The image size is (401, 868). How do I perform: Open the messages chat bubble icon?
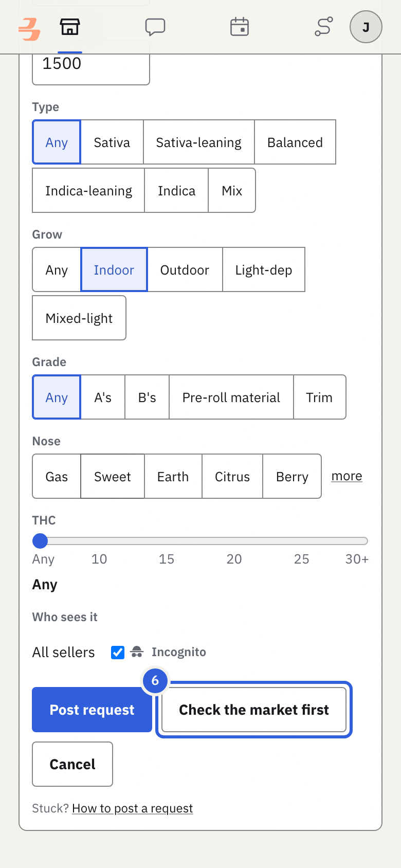point(155,27)
